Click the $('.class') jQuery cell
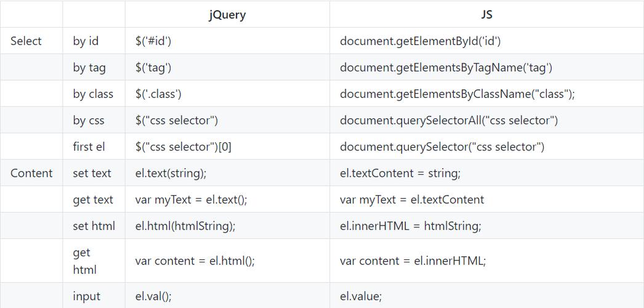The height and width of the screenshot is (308, 644). [227, 94]
